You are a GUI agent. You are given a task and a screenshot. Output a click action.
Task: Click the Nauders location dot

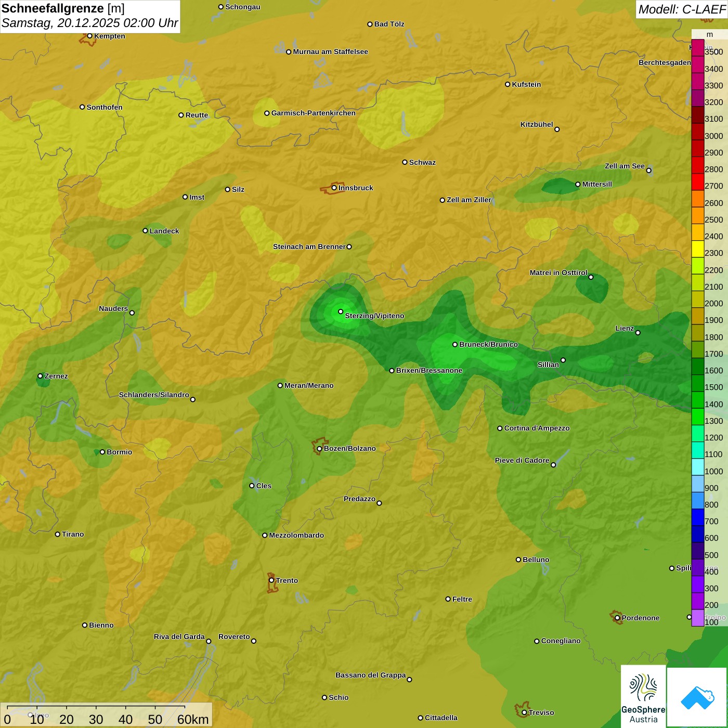(x=132, y=313)
